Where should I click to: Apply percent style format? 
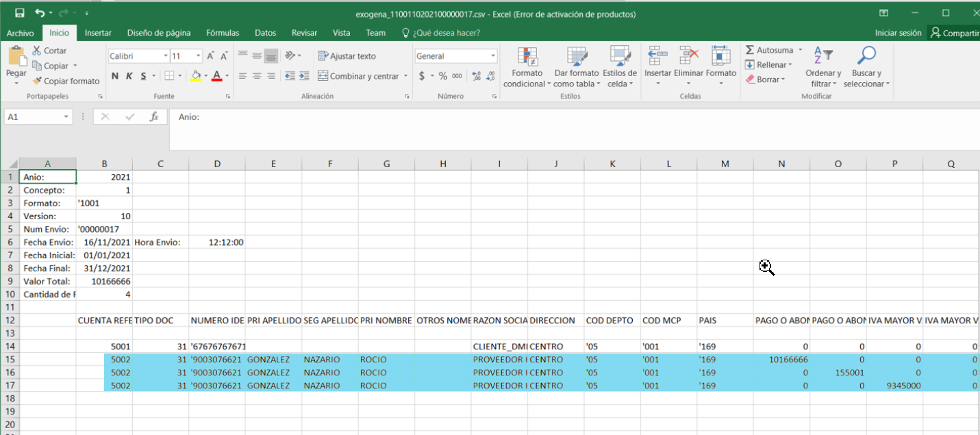(443, 76)
